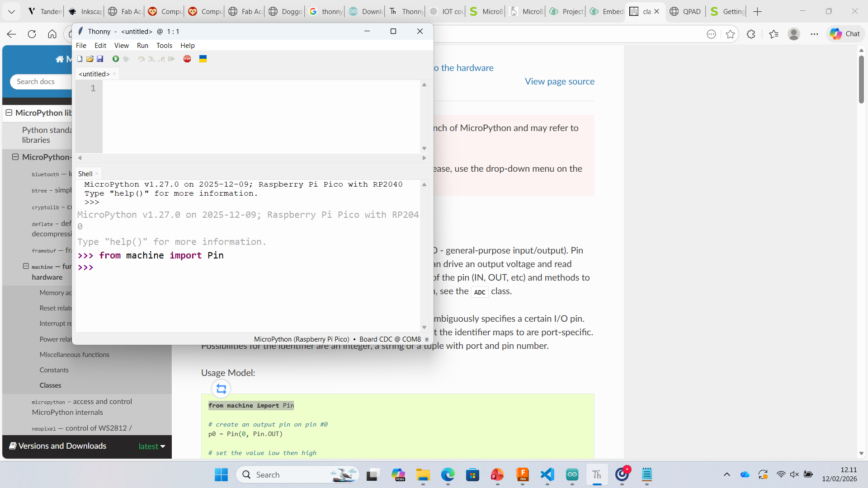The width and height of the screenshot is (868, 488).
Task: Run current script with green play button
Action: tap(116, 59)
